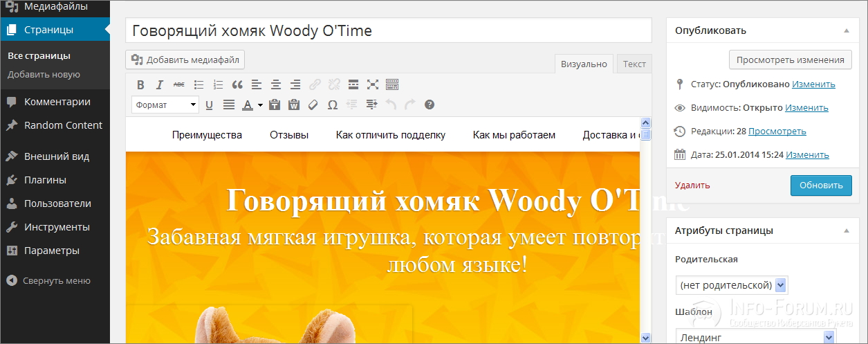
Task: Click the remove link icon
Action: pyautogui.click(x=334, y=84)
